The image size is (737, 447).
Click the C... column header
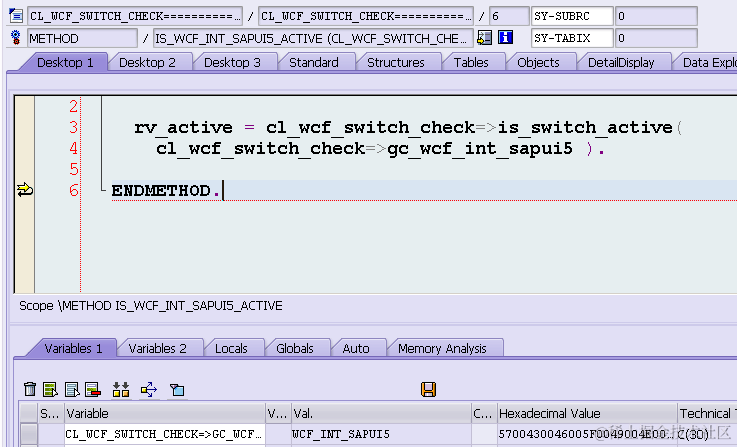(x=484, y=413)
